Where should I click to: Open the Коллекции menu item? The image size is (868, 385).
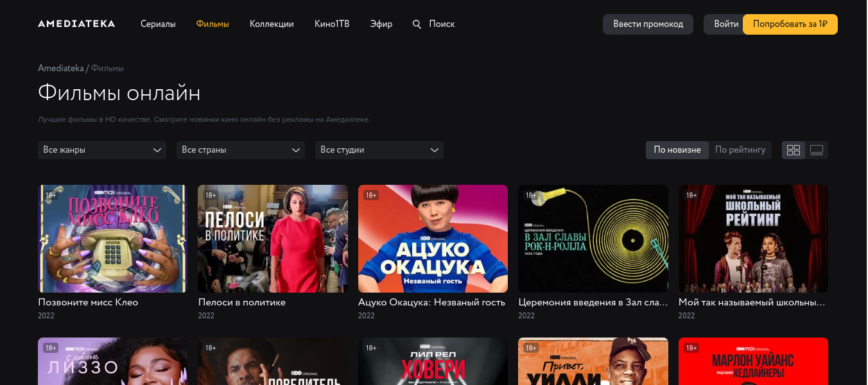[272, 24]
